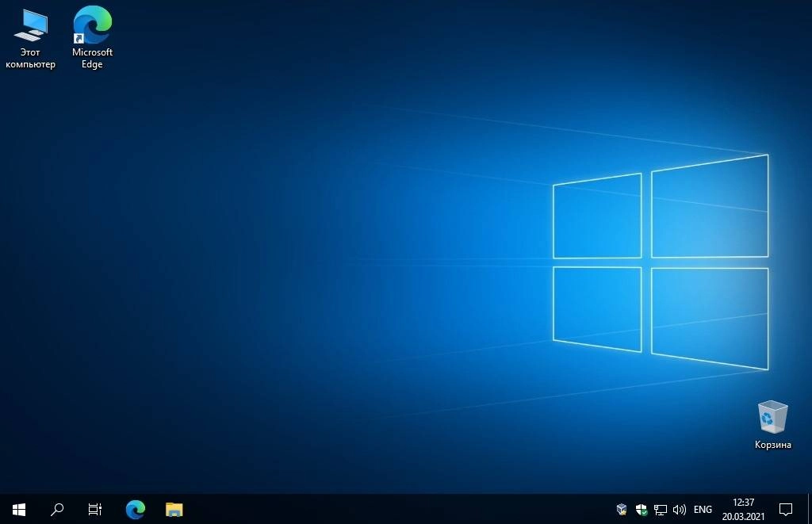This screenshot has width=812, height=524.
Task: Open network status tray icon
Action: [x=661, y=510]
